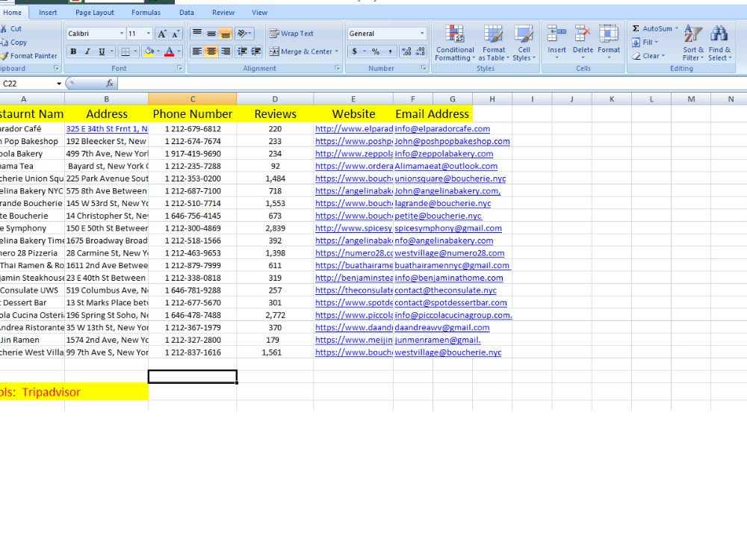Open the Review ribbon tab
The height and width of the screenshot is (560, 747).
coord(223,12)
